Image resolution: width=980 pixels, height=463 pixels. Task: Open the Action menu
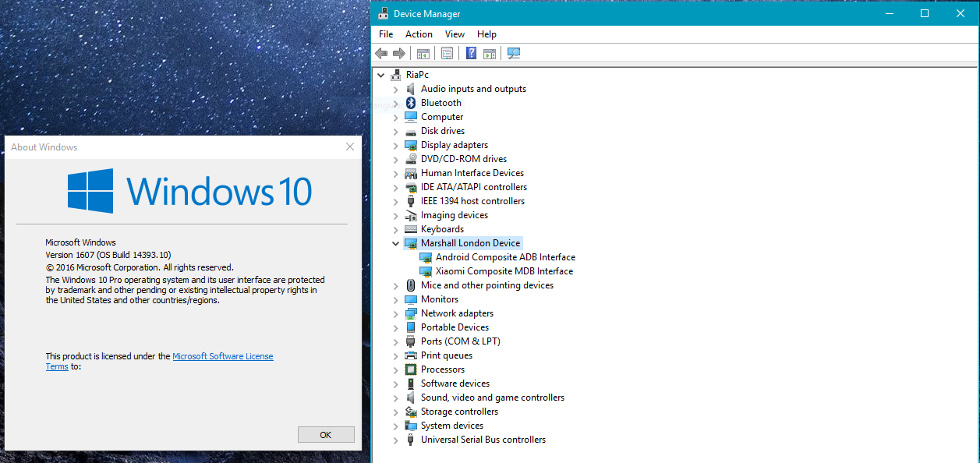coord(419,34)
